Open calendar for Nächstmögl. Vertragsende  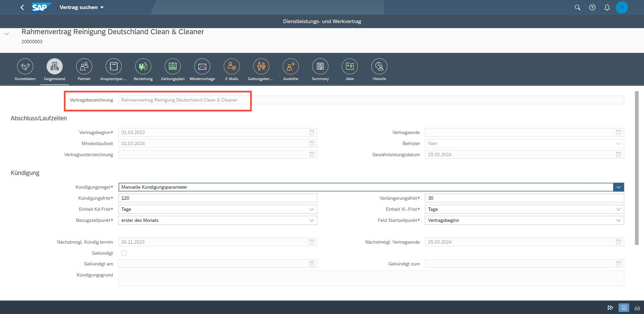coord(619,242)
